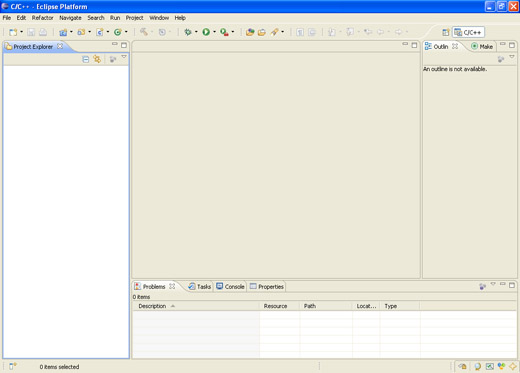Image resolution: width=520 pixels, height=373 pixels.
Task: Click the New wizard icon in toolbar
Action: click(13, 32)
